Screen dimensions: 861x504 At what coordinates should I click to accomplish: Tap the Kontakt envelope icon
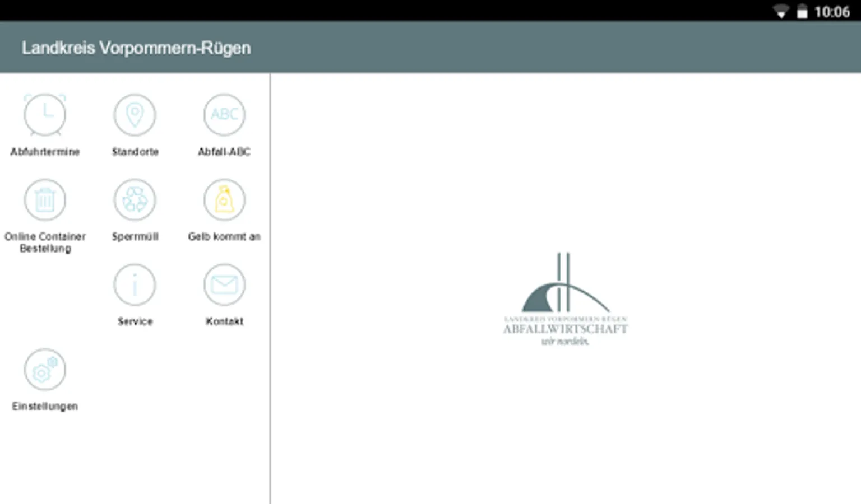point(224,285)
